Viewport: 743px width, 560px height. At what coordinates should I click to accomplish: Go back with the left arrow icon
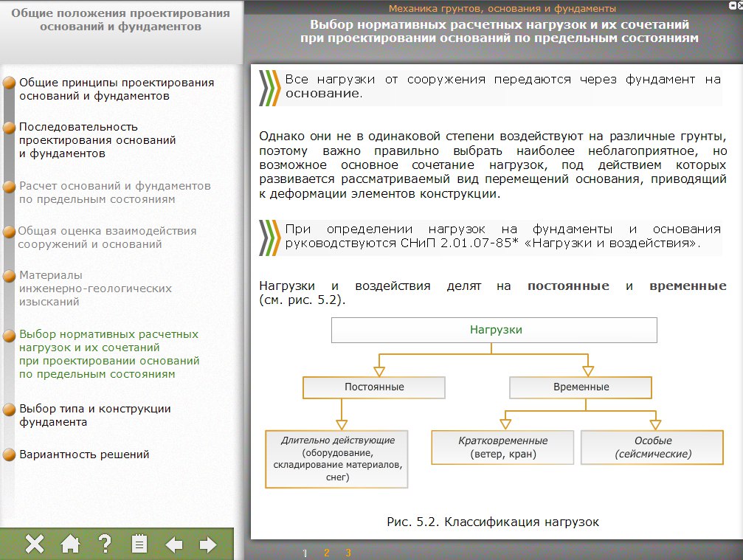point(174,545)
